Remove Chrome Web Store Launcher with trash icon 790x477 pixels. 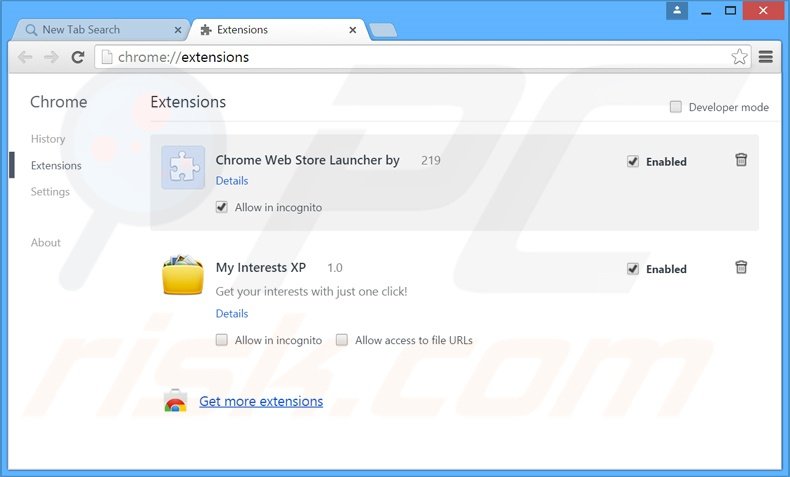741,160
